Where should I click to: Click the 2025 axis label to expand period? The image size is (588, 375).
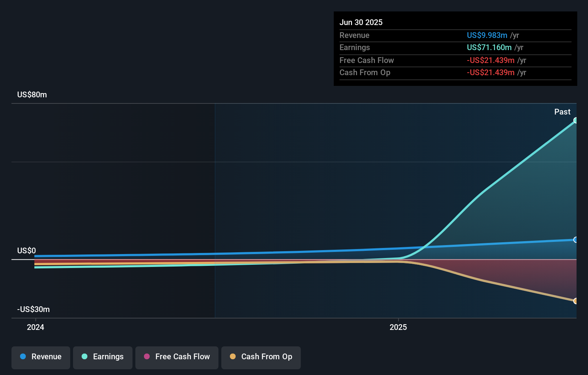click(398, 327)
